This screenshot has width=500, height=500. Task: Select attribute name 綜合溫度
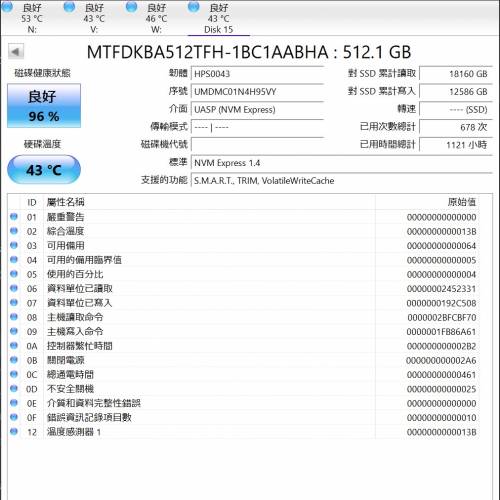pos(65,231)
